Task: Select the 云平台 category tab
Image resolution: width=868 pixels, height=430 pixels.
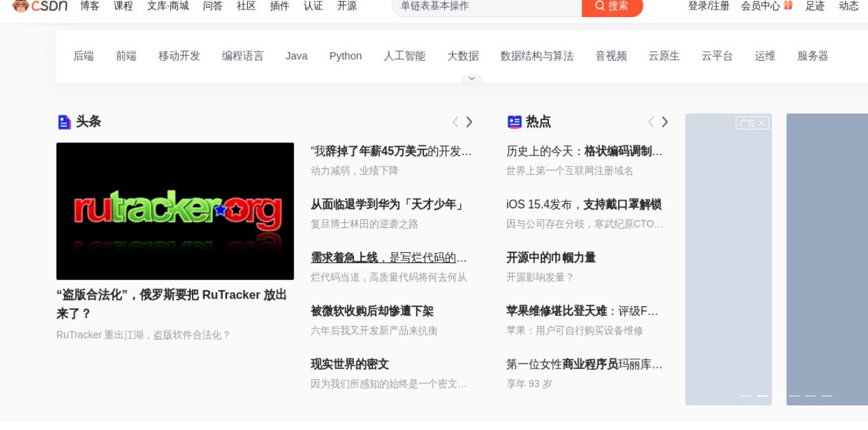Action: click(x=717, y=56)
